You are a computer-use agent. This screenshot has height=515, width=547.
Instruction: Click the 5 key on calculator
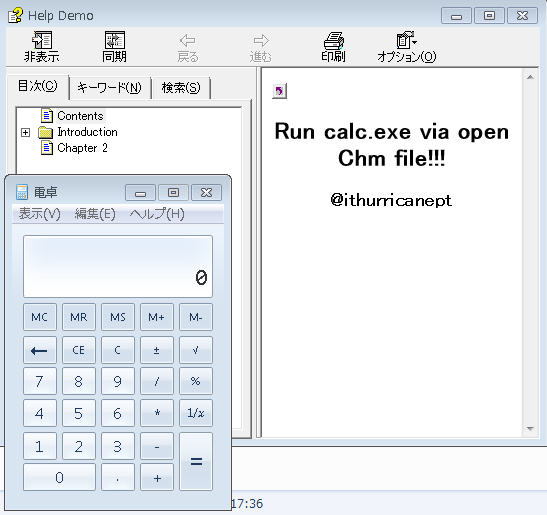point(79,413)
